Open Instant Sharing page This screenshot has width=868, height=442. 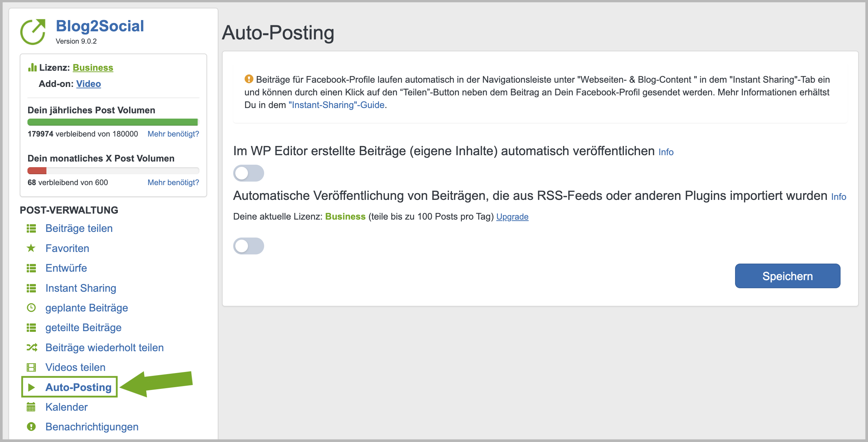pyautogui.click(x=81, y=288)
